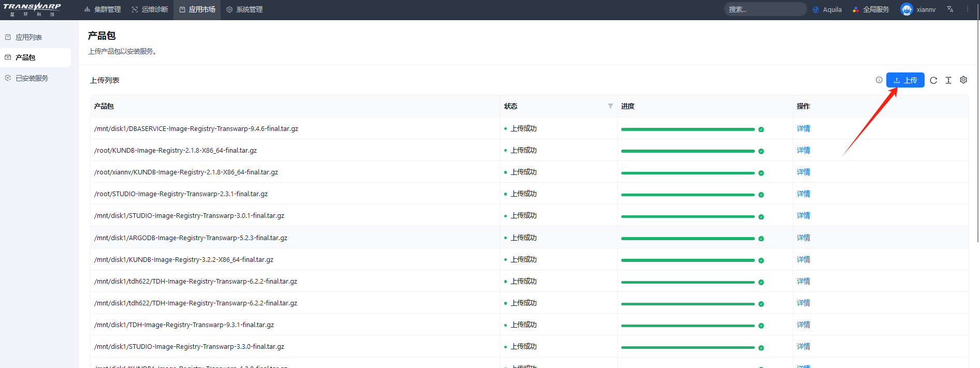Open the Aquila entry in header
This screenshot has width=980, height=368.
coord(827,9)
